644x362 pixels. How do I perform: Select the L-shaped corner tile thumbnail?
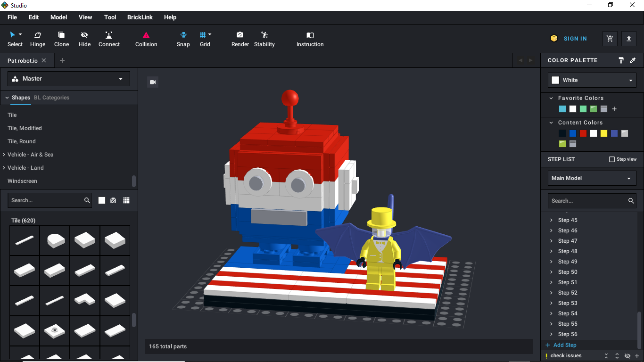(x=85, y=301)
